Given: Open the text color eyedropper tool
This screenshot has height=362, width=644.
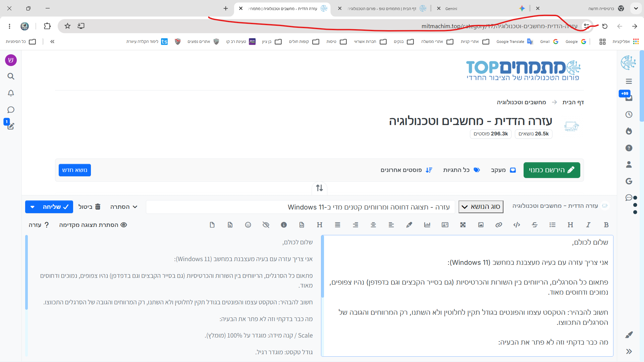Looking at the screenshot, I should click(x=409, y=225).
